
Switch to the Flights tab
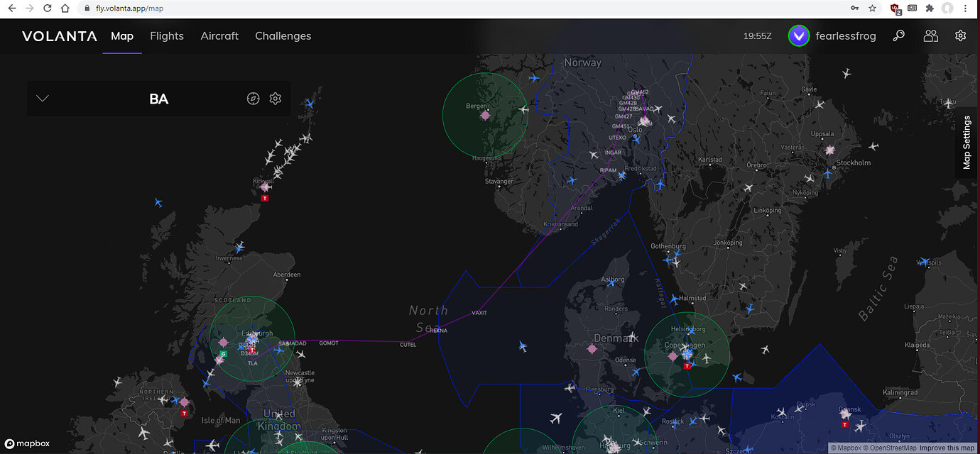(166, 35)
